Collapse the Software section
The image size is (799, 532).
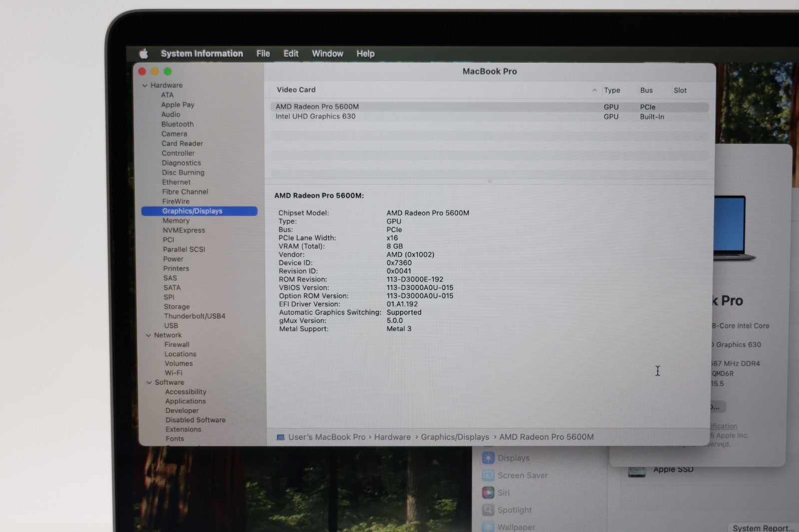click(149, 383)
